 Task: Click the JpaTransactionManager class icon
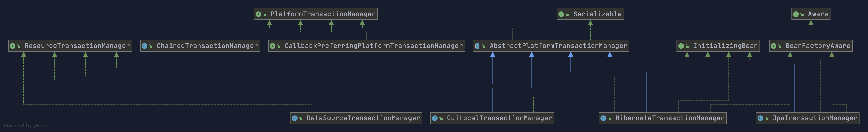click(x=760, y=118)
